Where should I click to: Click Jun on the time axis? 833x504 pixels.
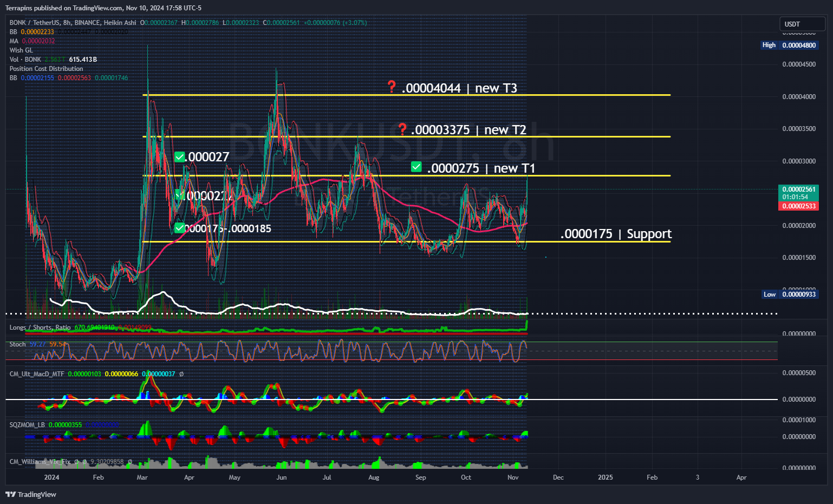pos(282,477)
